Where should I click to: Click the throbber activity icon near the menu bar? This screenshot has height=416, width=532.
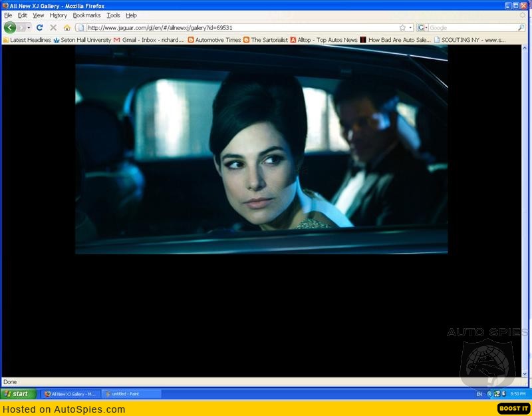click(x=523, y=15)
